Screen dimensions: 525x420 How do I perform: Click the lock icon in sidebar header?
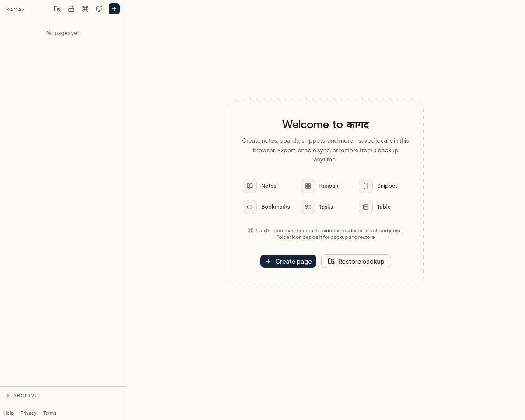[x=71, y=9]
